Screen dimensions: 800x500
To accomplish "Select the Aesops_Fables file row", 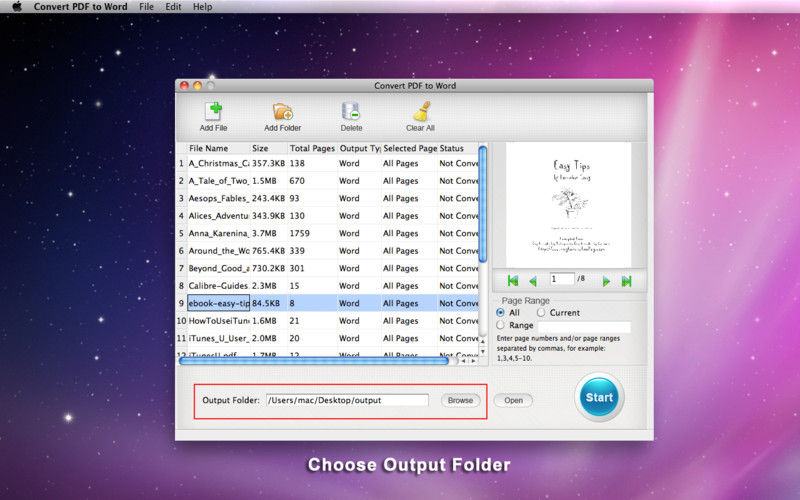I will 328,198.
